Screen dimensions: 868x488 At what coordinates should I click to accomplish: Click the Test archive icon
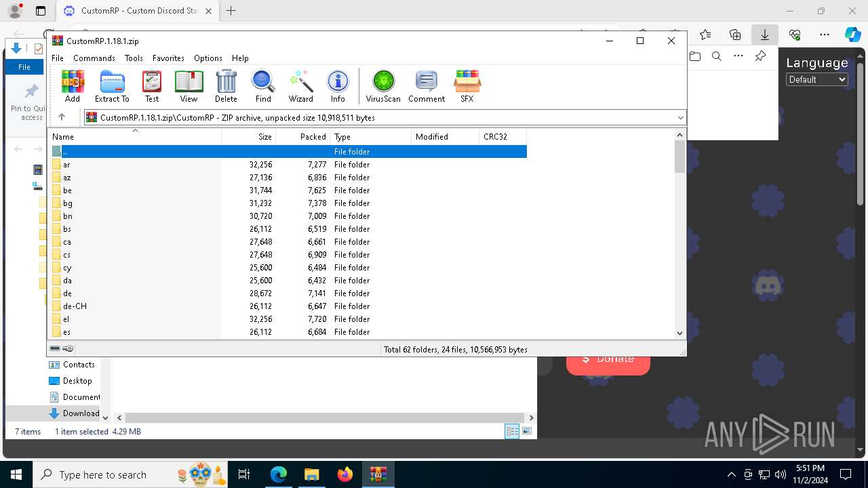tap(152, 86)
